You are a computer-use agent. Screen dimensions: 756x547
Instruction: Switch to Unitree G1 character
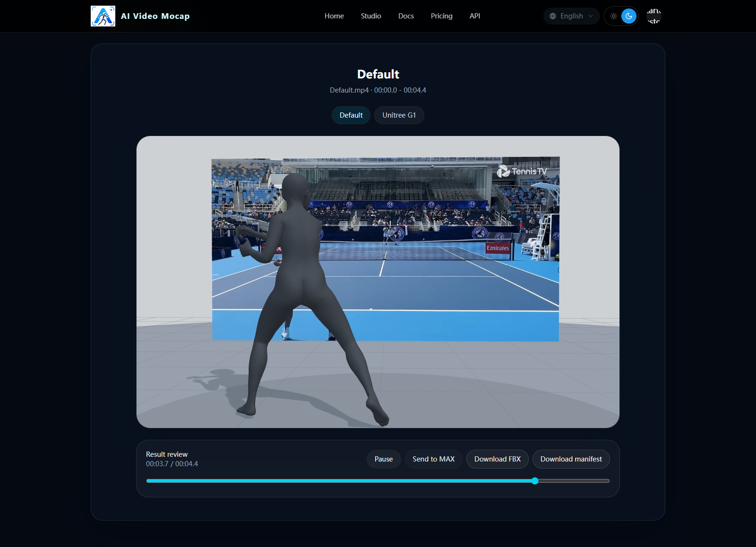[x=399, y=115]
